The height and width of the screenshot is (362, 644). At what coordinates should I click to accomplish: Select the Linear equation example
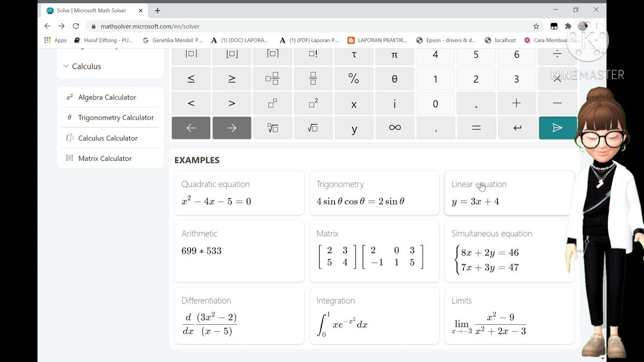[x=509, y=193]
